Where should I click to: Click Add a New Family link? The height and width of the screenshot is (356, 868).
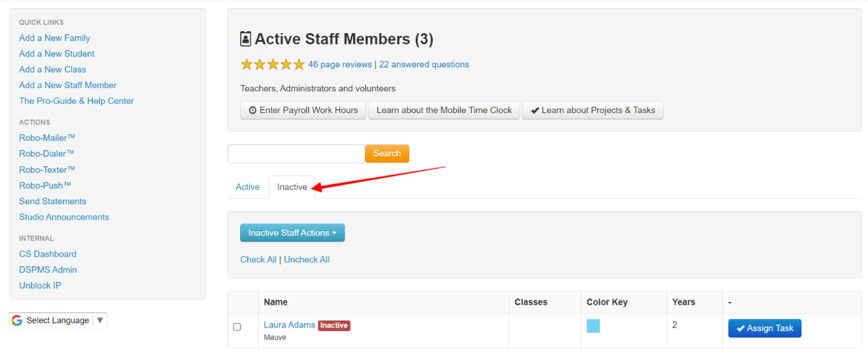(x=54, y=38)
